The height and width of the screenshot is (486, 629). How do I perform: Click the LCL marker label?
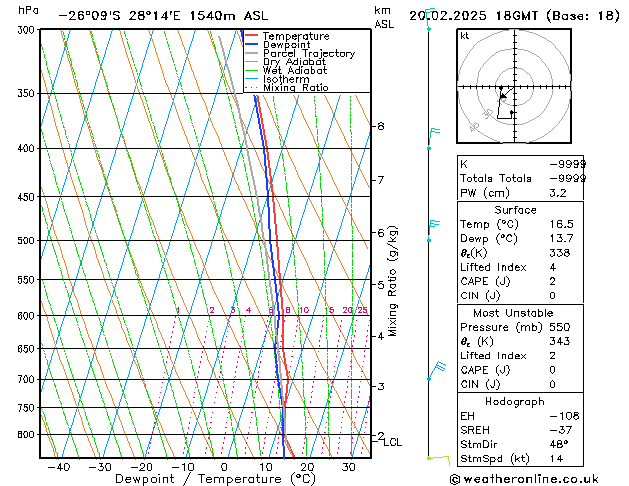click(393, 442)
